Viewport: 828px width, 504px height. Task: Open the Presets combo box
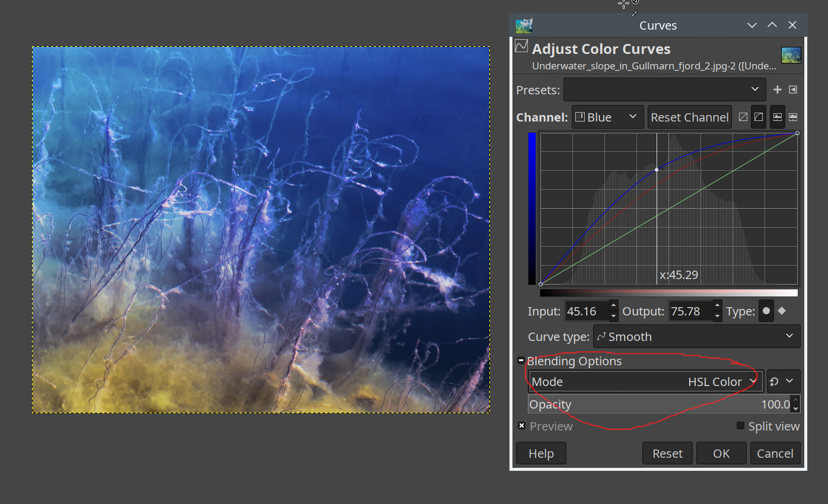coord(664,89)
